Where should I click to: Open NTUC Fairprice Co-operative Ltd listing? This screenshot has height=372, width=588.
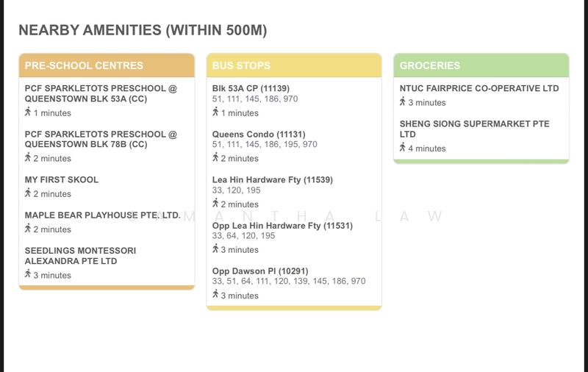click(x=479, y=88)
